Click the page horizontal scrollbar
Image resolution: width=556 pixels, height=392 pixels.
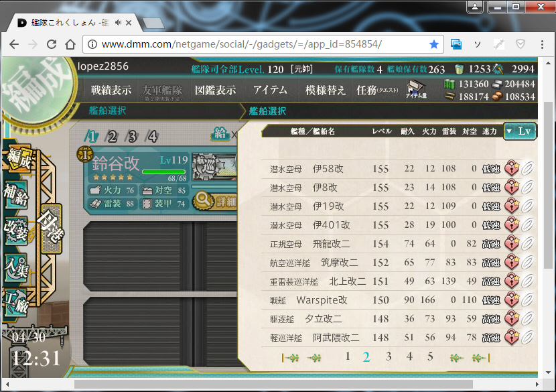click(273, 384)
